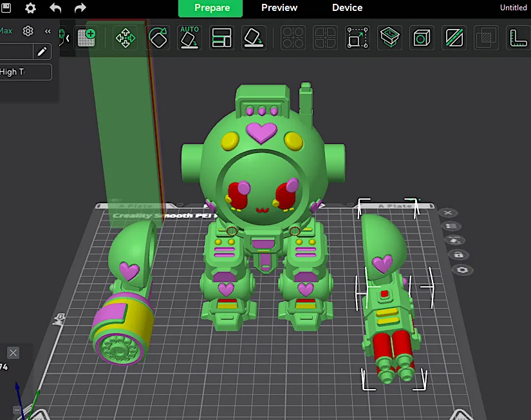Click the Split to objects icon
The height and width of the screenshot is (420, 531).
coord(293,37)
